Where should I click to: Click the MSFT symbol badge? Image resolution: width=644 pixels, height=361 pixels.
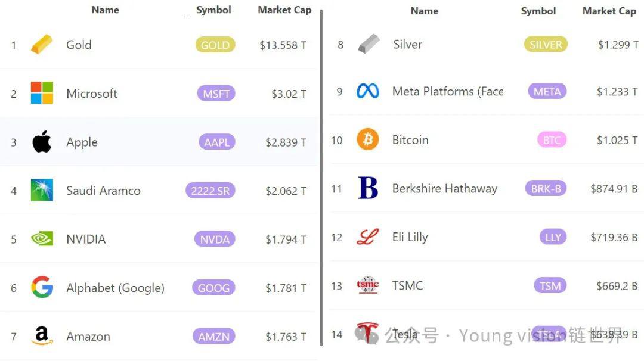pos(216,94)
